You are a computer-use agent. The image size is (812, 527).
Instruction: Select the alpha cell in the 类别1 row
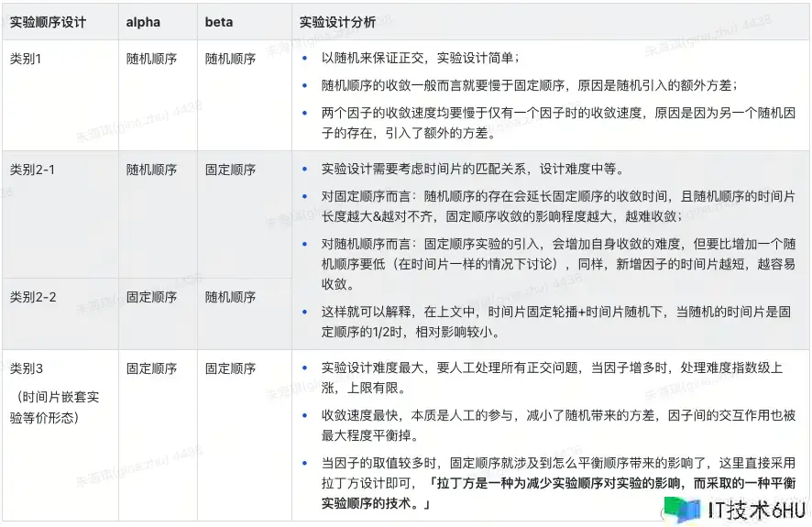click(152, 58)
